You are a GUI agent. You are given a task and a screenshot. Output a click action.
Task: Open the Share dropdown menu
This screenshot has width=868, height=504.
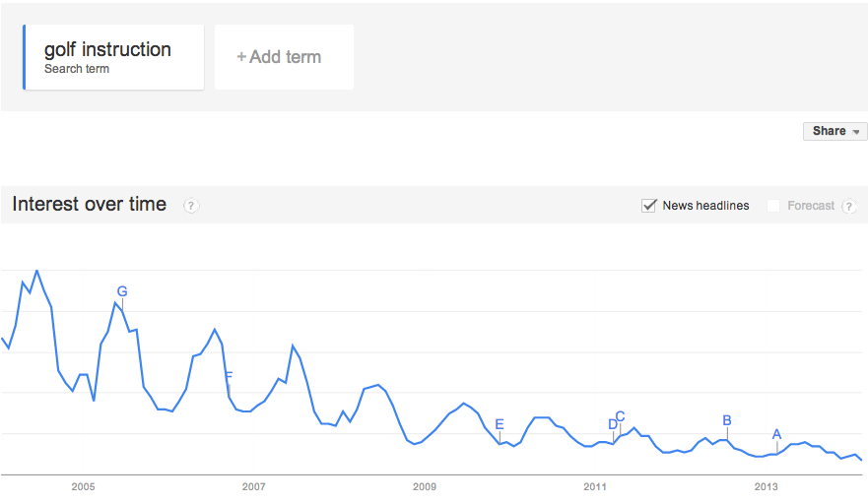coord(835,131)
